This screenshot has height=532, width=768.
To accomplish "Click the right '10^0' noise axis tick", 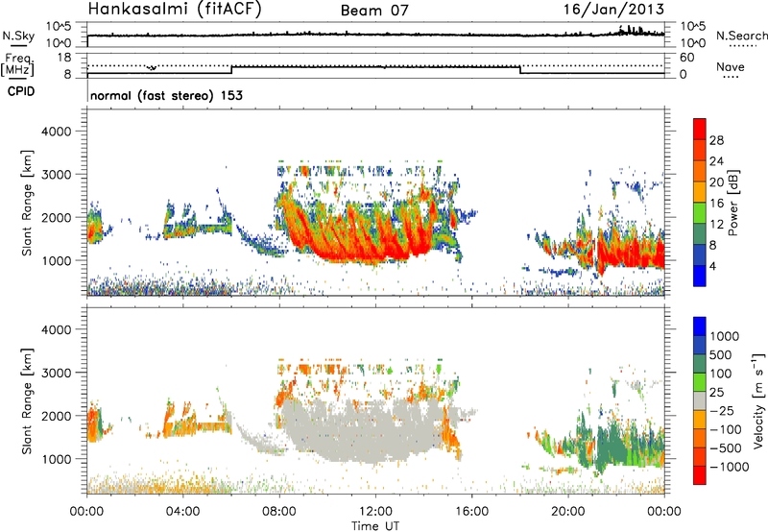I will [693, 43].
